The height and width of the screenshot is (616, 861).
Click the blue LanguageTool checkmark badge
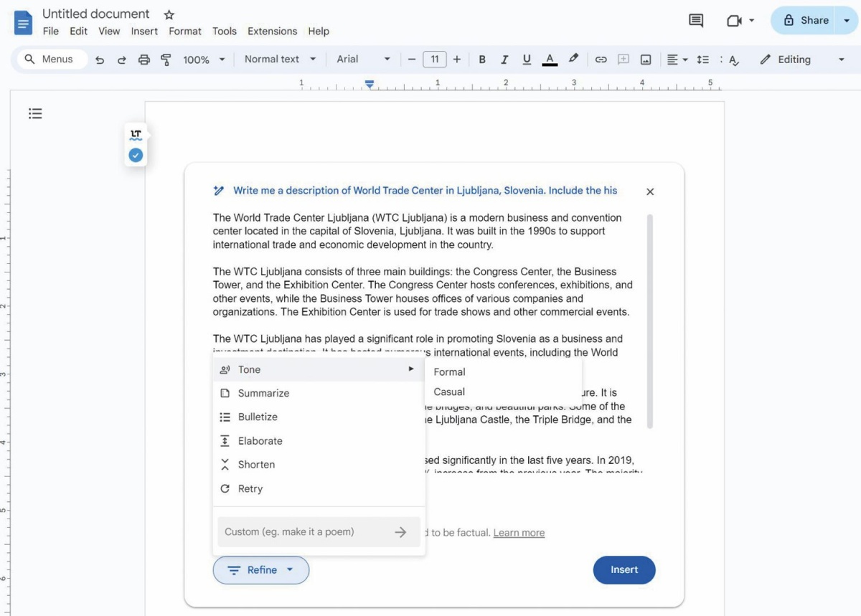(136, 155)
